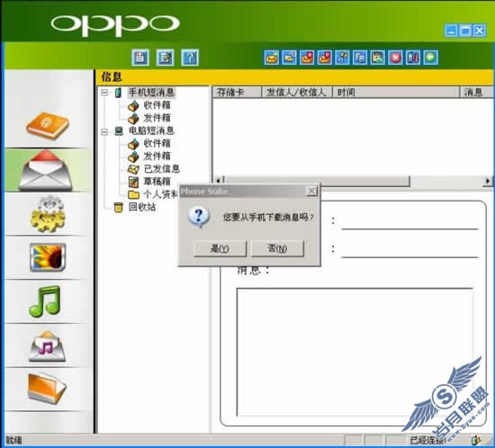
Task: Select 收件箱 under 电脑短消息
Action: click(157, 143)
